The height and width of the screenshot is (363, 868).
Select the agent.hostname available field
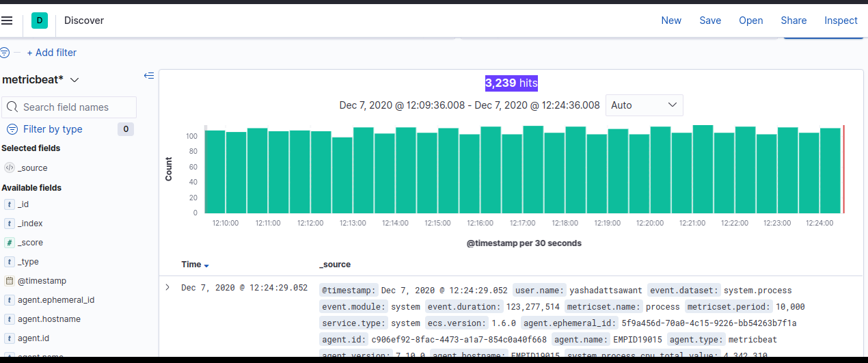tap(49, 319)
